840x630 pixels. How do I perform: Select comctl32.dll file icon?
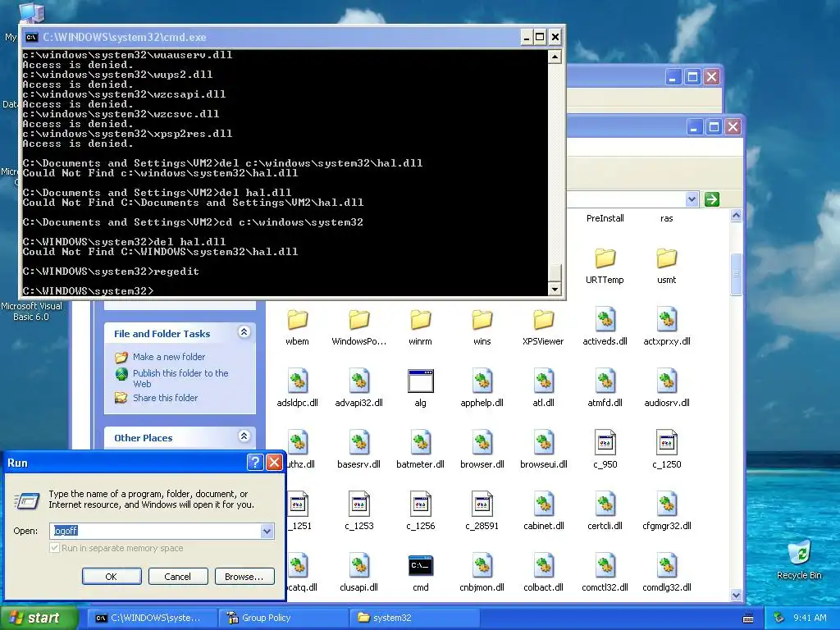tap(605, 566)
